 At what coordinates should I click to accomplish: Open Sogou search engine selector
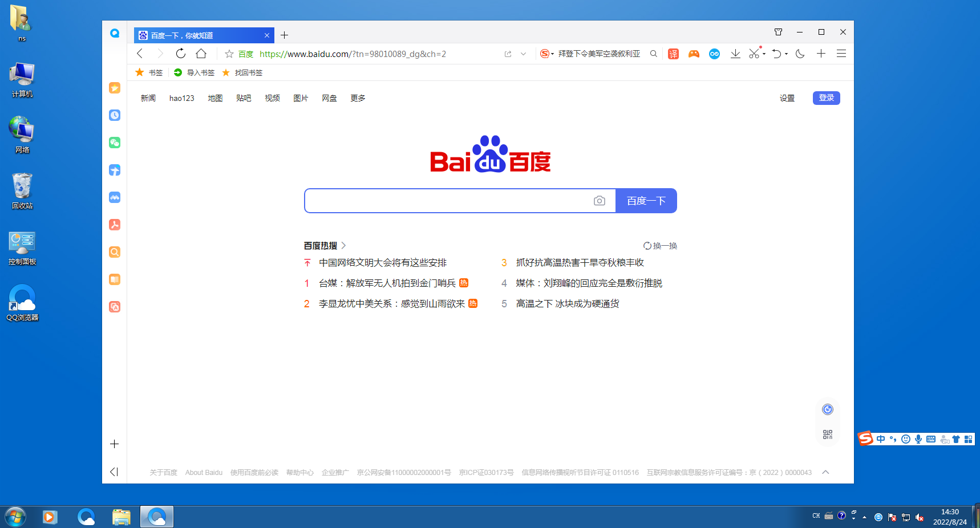[x=546, y=54]
